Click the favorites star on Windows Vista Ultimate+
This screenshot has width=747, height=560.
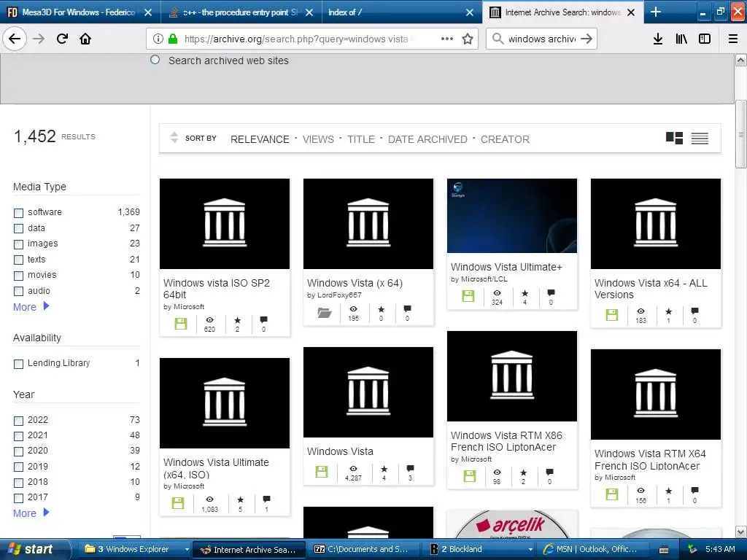pyautogui.click(x=525, y=293)
